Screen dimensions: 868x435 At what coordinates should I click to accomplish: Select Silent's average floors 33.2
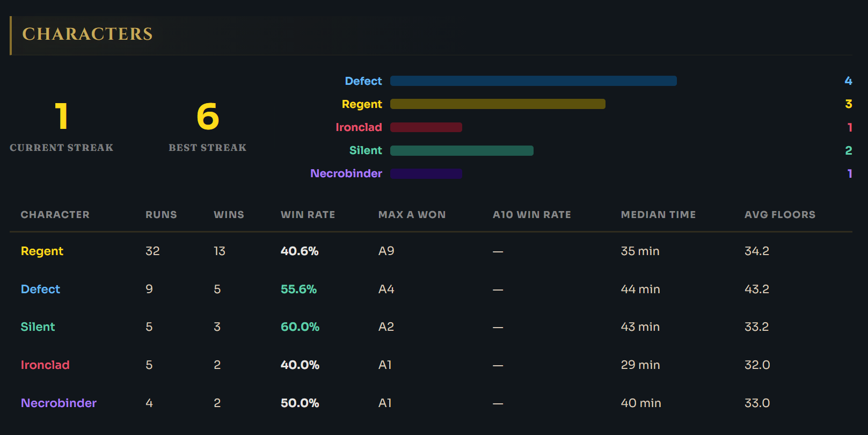[x=757, y=327]
